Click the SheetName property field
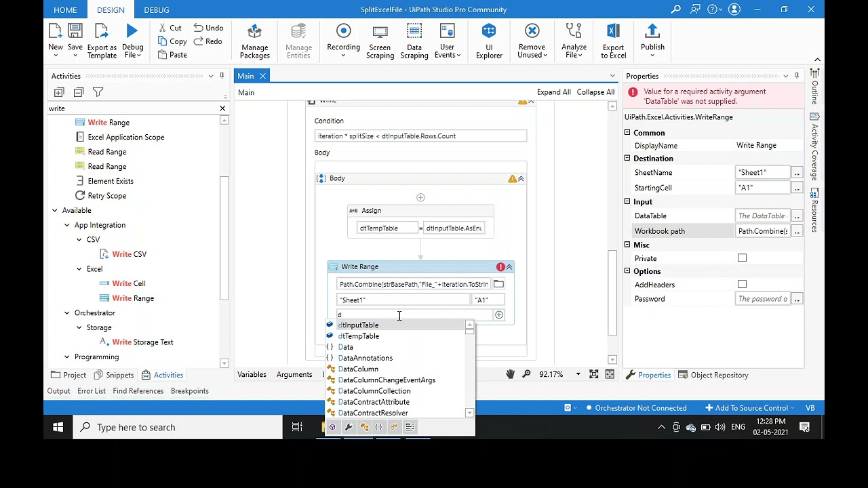 (x=763, y=173)
